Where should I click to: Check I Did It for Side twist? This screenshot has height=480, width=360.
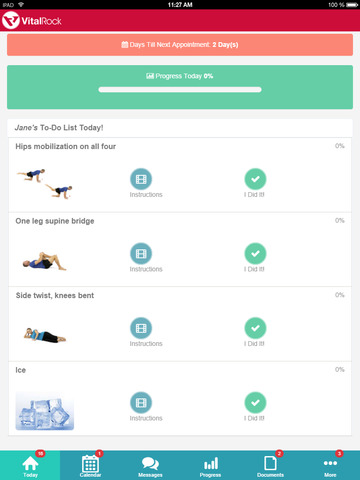tap(255, 328)
